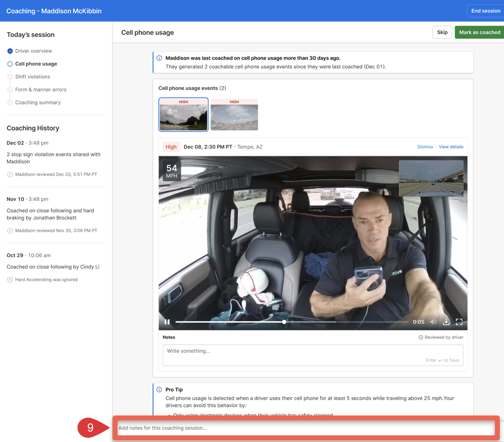
Task: Open the Coaching summary step
Action: coord(38,102)
